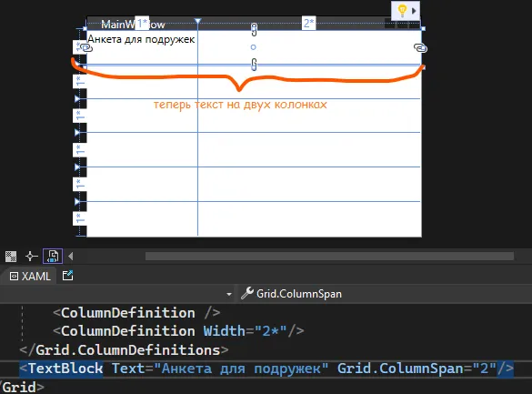Image resolution: width=532 pixels, height=394 pixels.
Task: Select the 1* column size label
Action: pyautogui.click(x=142, y=24)
